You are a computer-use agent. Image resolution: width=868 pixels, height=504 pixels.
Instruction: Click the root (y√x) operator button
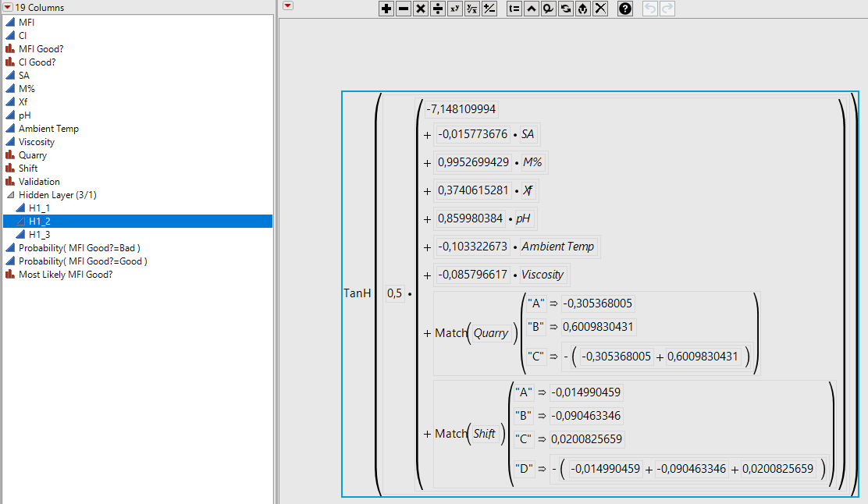click(x=472, y=9)
